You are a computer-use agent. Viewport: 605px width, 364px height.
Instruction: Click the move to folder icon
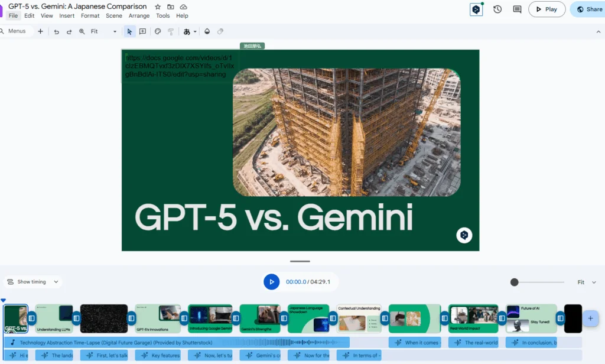tap(171, 7)
